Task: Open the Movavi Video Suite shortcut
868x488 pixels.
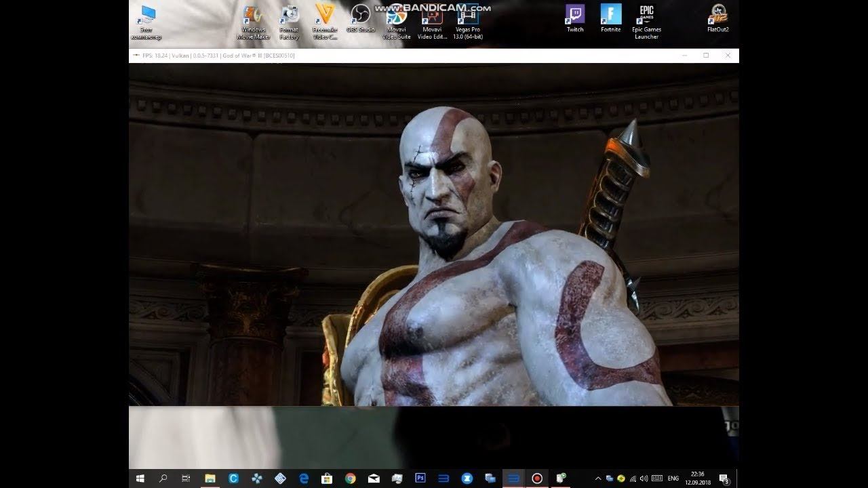Action: [396, 22]
